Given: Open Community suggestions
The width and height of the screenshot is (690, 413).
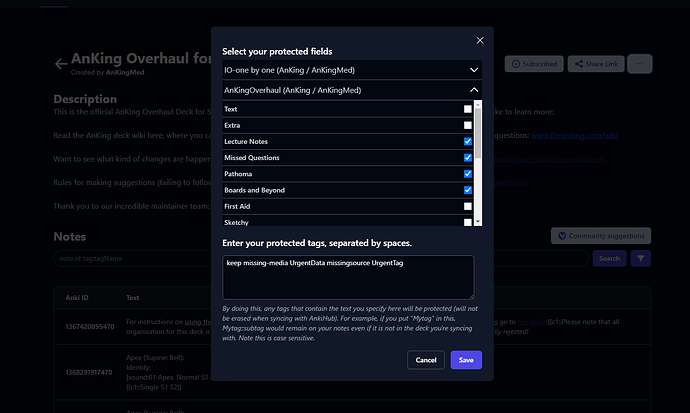Looking at the screenshot, I should 601,236.
